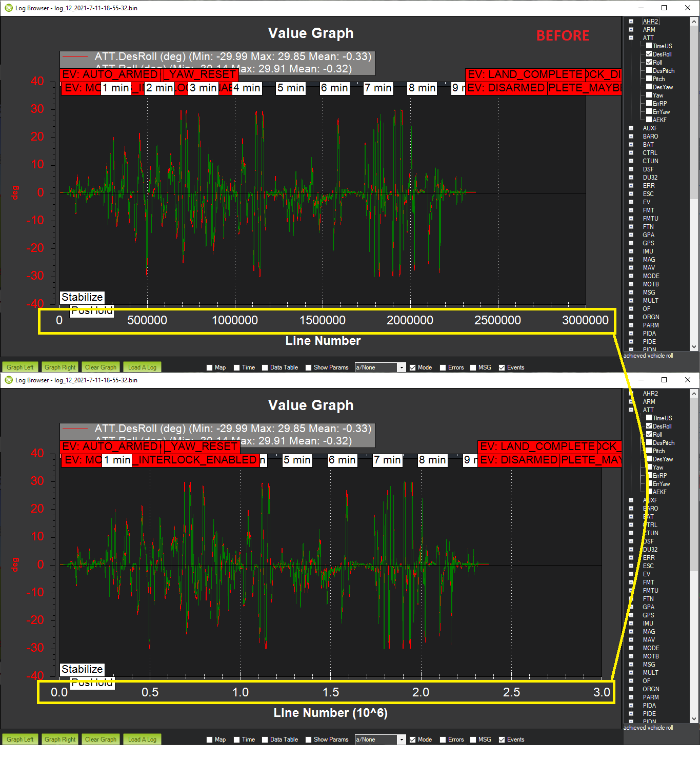
Task: Enable the Map checkbox in the lower window
Action: [x=209, y=739]
